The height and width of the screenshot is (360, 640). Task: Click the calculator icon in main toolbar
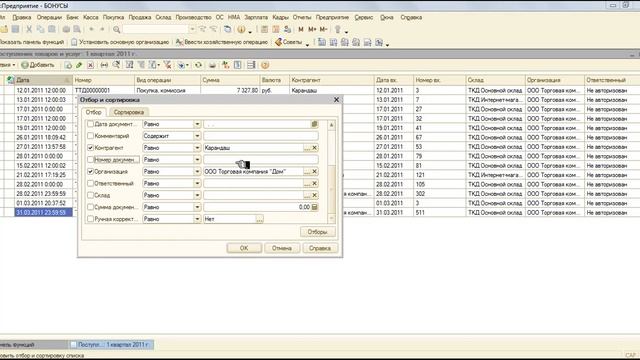[264, 29]
